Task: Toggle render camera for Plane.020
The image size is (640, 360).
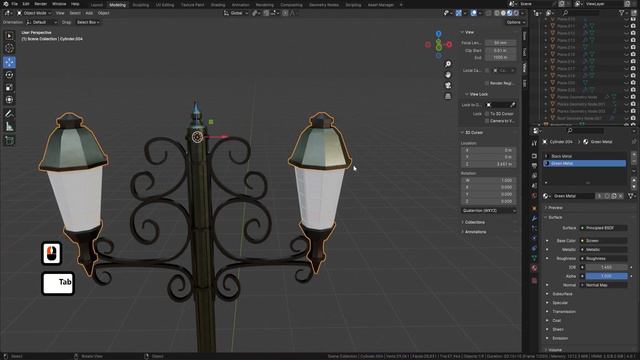Action: coord(633,83)
